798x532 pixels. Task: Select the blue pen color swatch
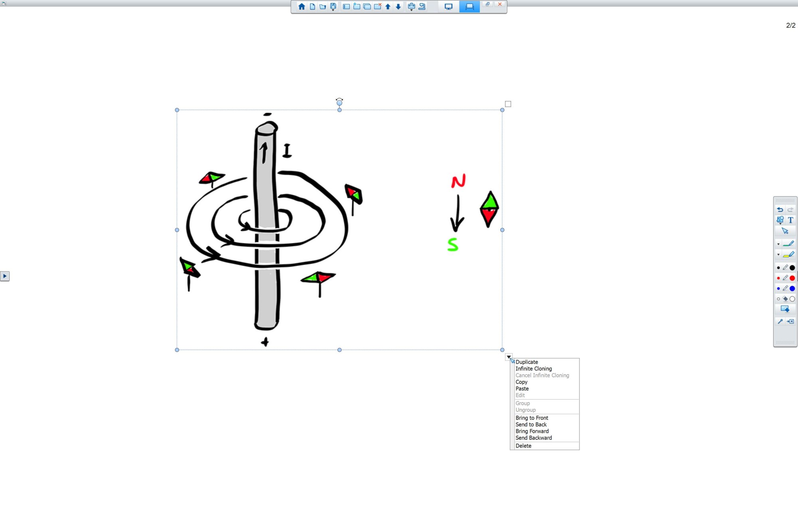pyautogui.click(x=791, y=288)
